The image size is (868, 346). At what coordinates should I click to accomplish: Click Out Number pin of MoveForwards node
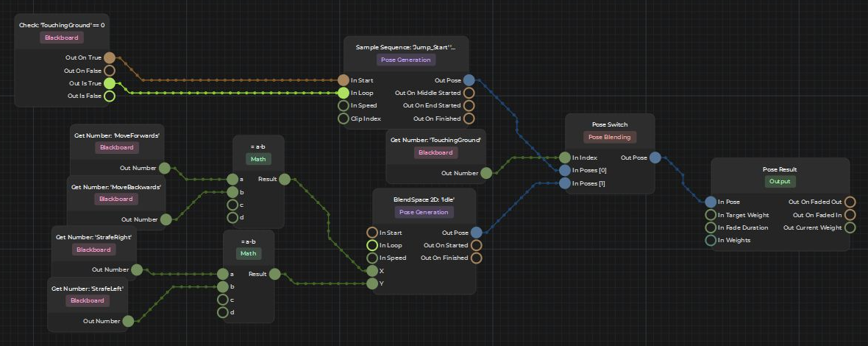click(165, 169)
